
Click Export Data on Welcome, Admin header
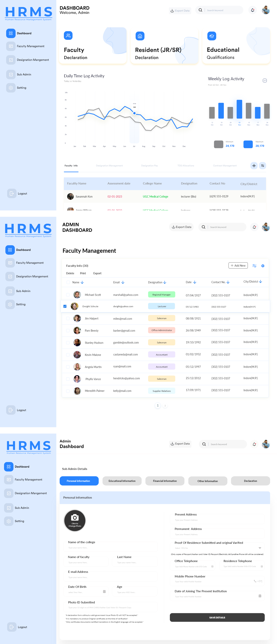180,11
